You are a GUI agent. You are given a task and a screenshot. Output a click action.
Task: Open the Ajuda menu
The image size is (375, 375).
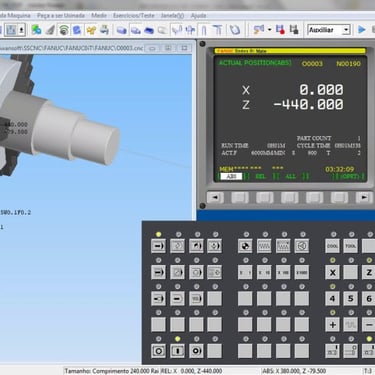198,16
